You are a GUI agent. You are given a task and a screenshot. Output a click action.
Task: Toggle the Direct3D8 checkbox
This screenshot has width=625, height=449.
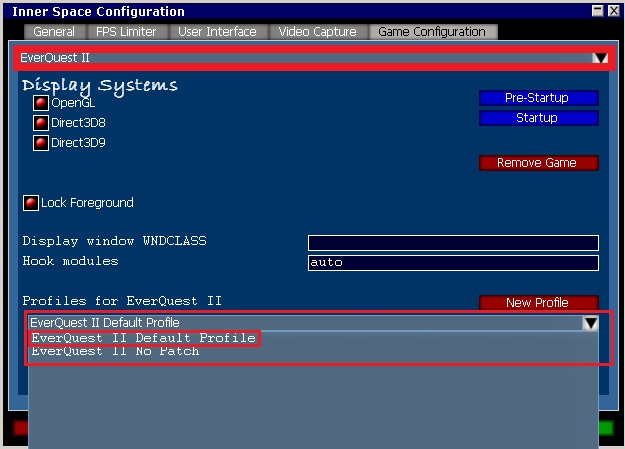[41, 123]
